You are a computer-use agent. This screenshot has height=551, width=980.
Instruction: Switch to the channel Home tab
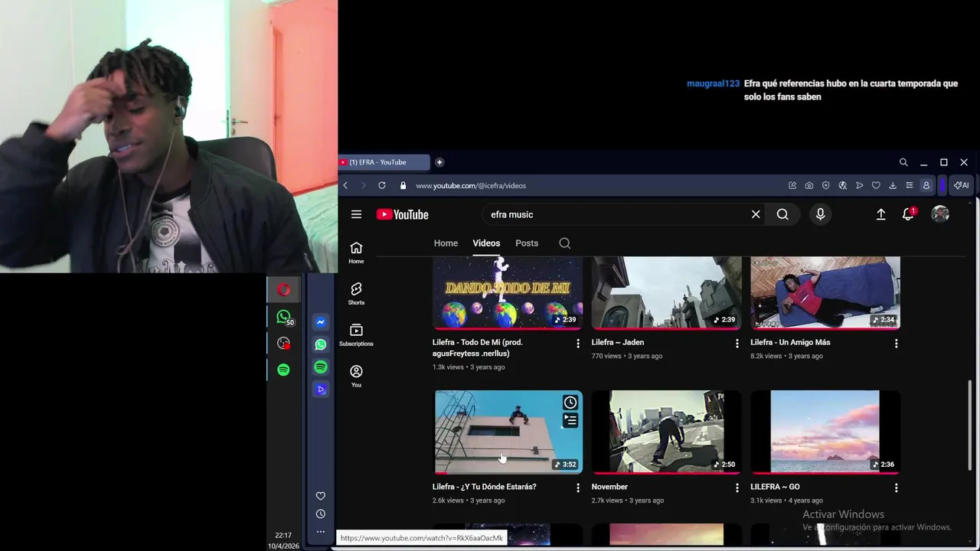[x=446, y=243]
